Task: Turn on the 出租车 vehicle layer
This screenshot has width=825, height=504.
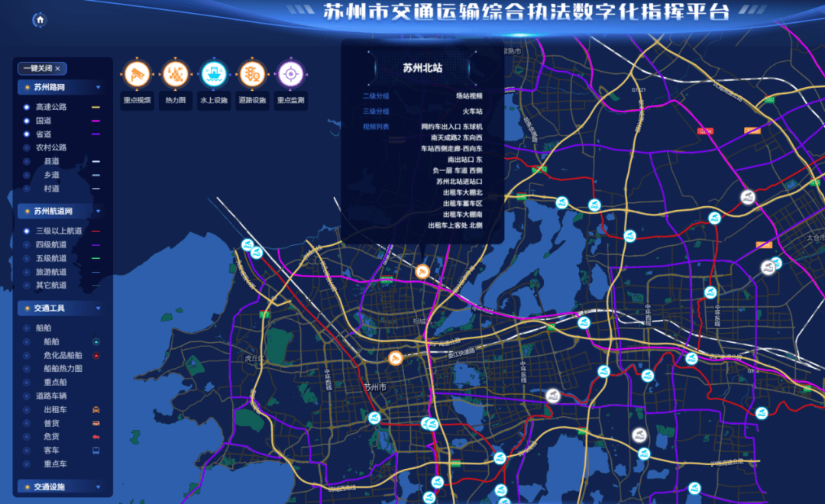Action: click(26, 410)
